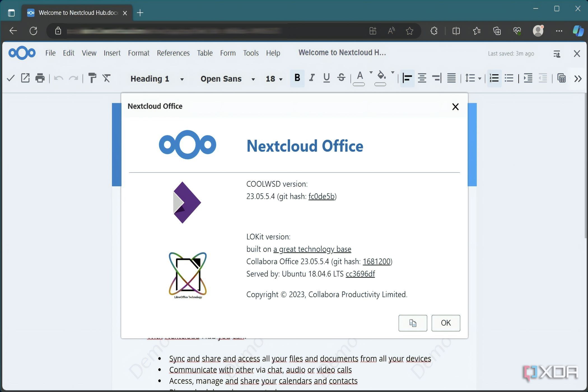Toggle Bold formatting
This screenshot has width=588, height=392.
point(297,78)
